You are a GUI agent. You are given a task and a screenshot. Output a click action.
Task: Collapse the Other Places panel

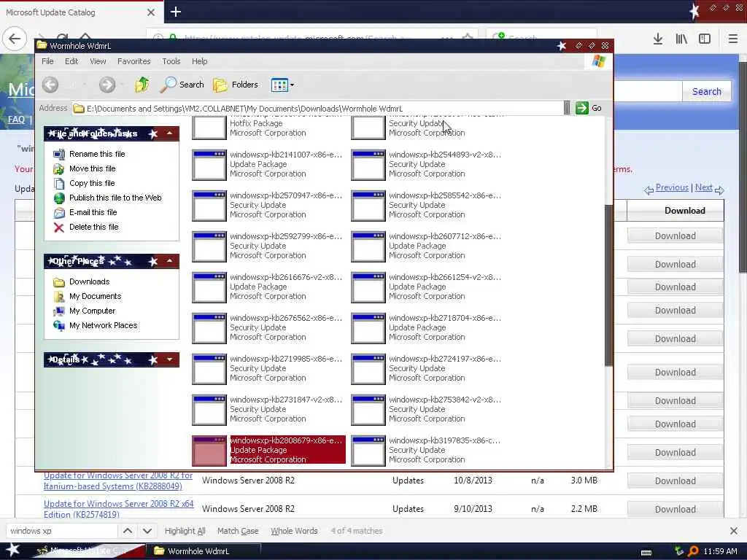(169, 262)
